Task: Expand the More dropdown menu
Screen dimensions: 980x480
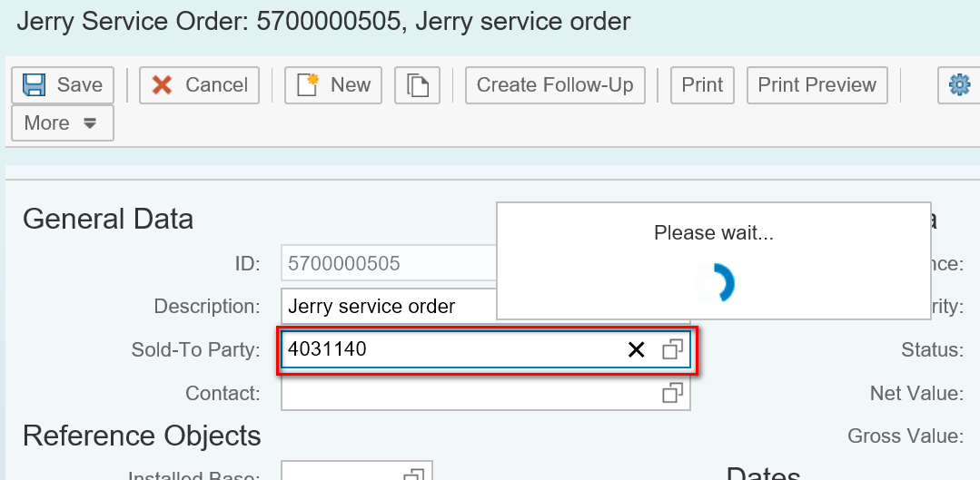Action: pos(62,123)
